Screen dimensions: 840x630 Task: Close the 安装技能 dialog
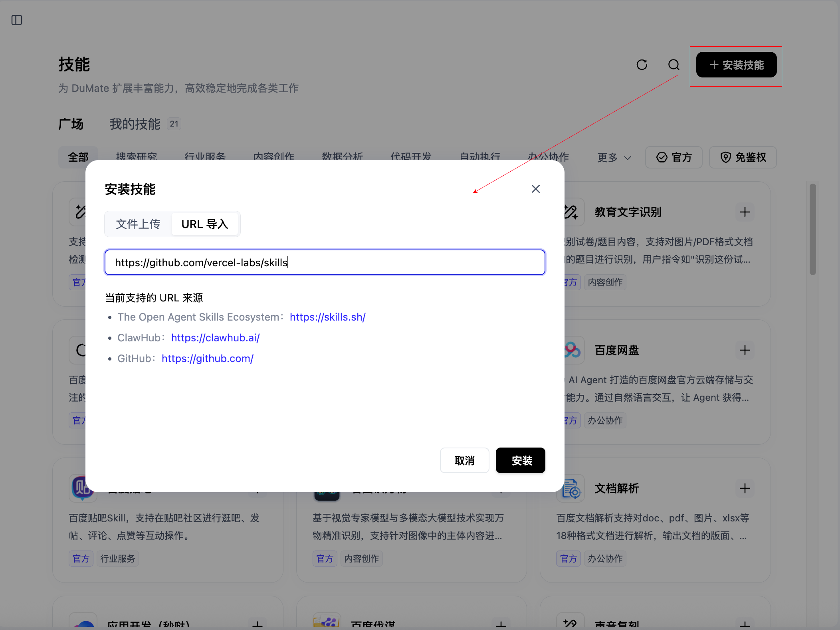click(x=536, y=189)
